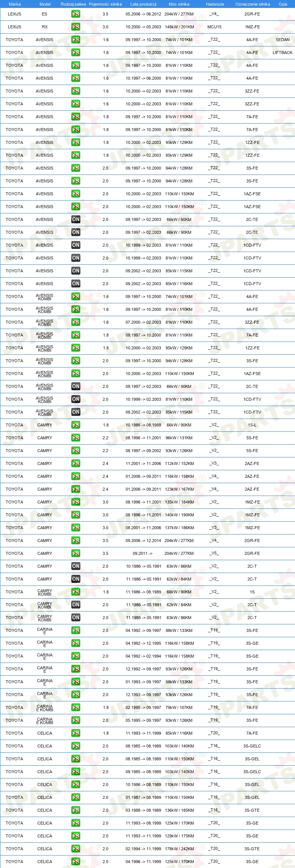
Task: Click the 09.2006 -> 12.2014 production years cell
Action: click(143, 541)
